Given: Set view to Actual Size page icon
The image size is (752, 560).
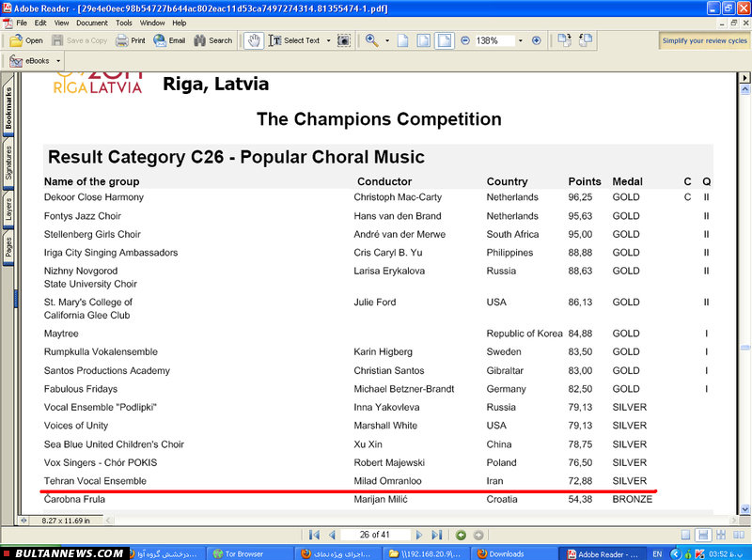Looking at the screenshot, I should (403, 40).
